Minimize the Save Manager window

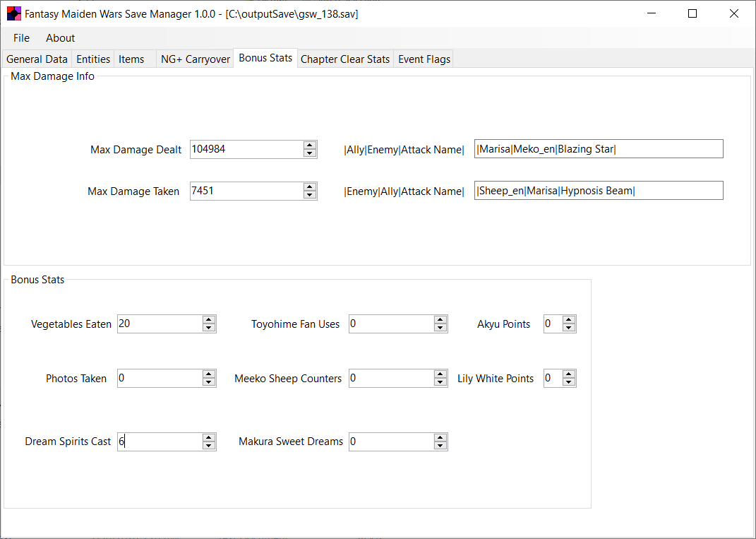[x=652, y=13]
